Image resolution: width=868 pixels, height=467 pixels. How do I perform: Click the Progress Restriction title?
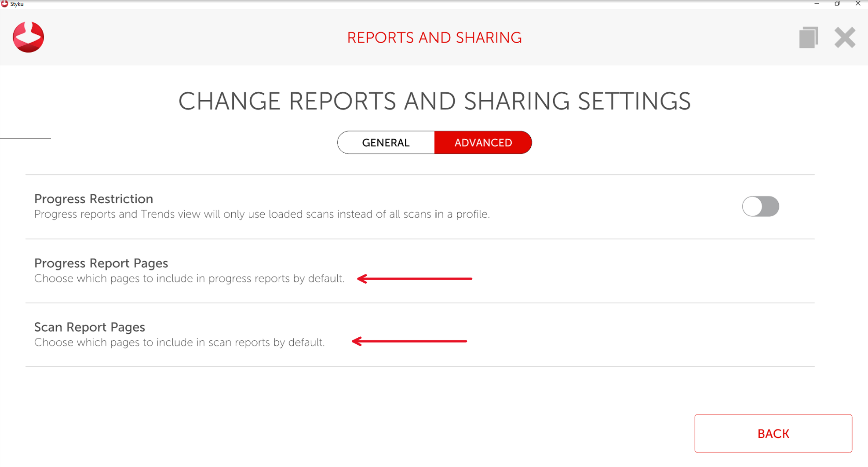[94, 199]
